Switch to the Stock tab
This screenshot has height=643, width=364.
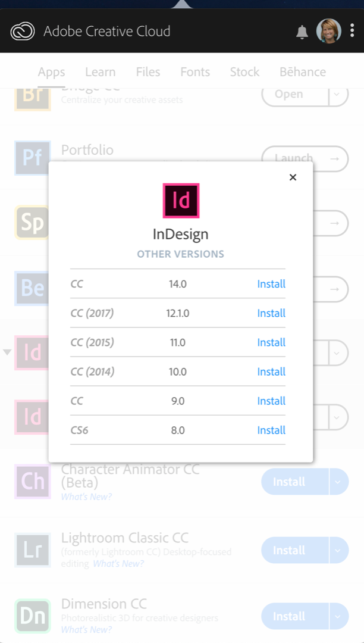244,72
